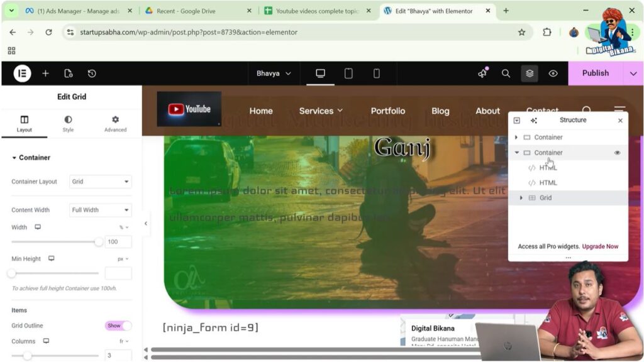Open the Content Width dropdown
The height and width of the screenshot is (362, 644).
tap(100, 210)
